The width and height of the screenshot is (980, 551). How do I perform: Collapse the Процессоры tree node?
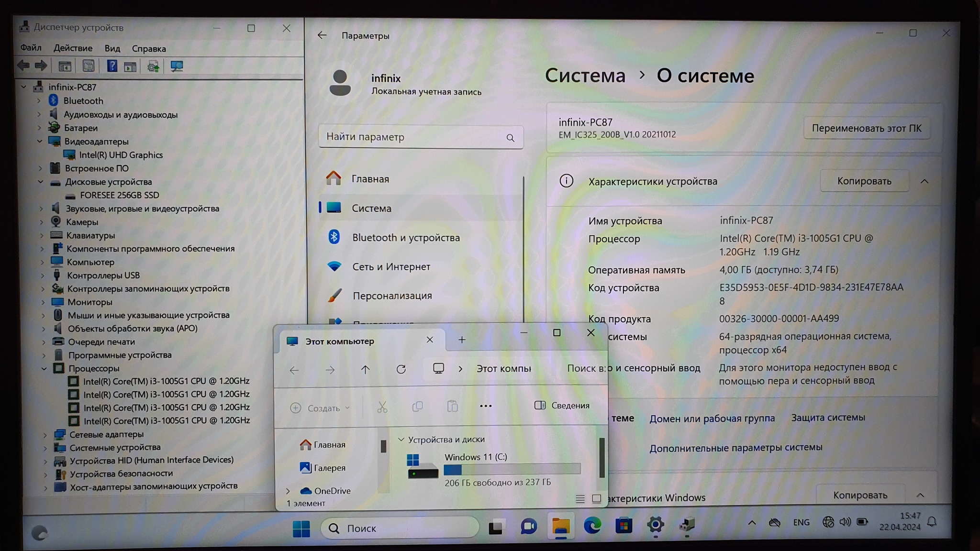[44, 368]
